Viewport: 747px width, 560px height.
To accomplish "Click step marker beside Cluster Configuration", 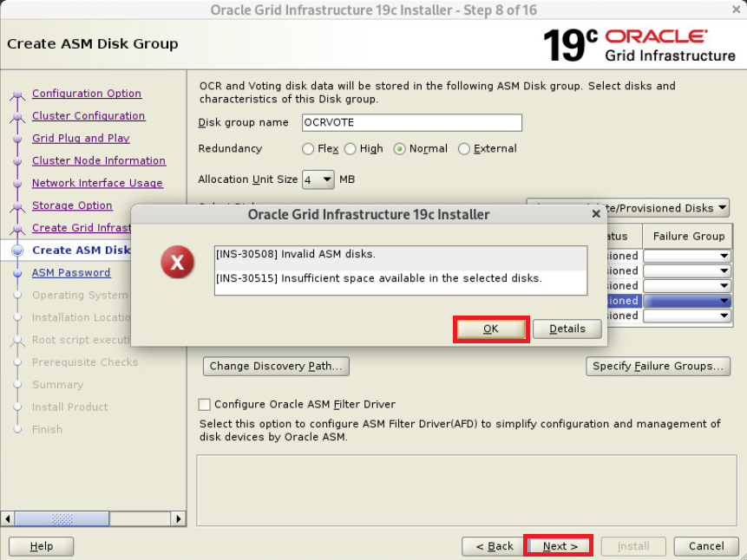I will pos(17,116).
